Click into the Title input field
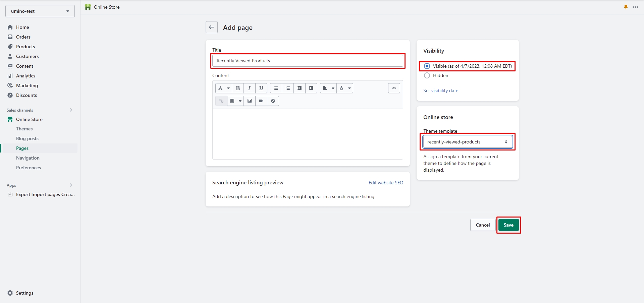This screenshot has height=303, width=644. (x=307, y=61)
